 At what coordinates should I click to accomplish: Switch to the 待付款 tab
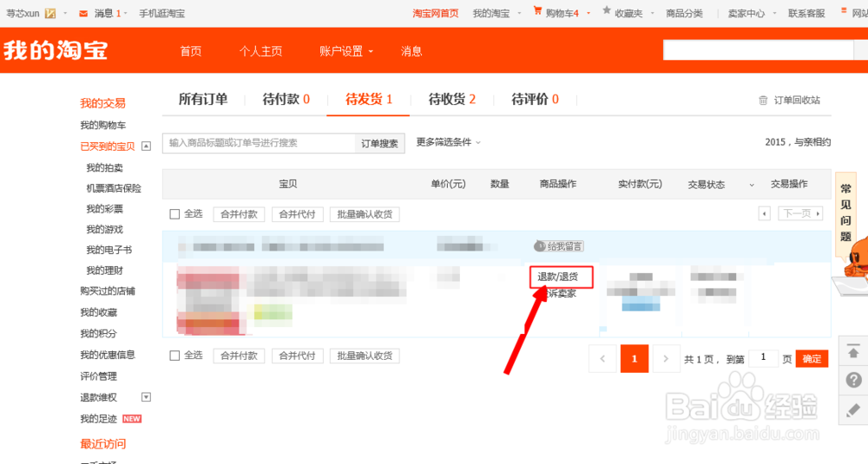286,100
